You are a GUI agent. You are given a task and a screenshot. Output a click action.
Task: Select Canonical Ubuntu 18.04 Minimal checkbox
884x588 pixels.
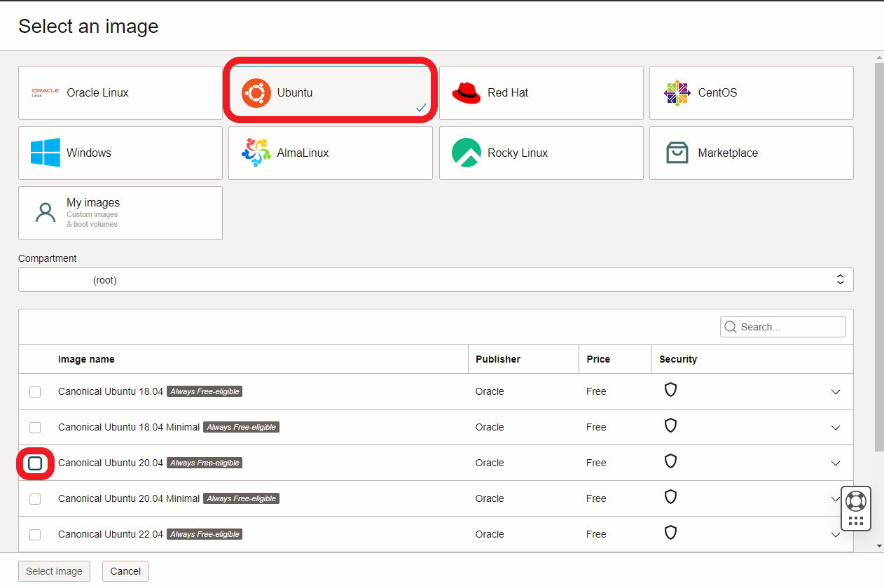(35, 428)
